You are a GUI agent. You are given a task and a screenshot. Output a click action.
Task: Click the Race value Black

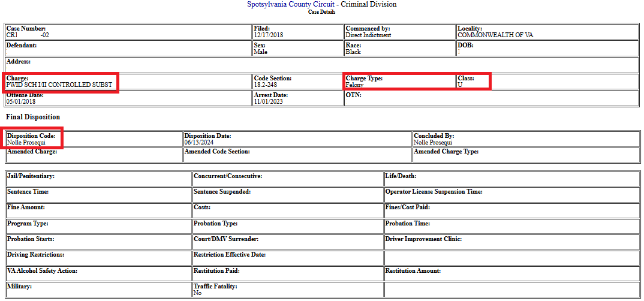(x=353, y=52)
